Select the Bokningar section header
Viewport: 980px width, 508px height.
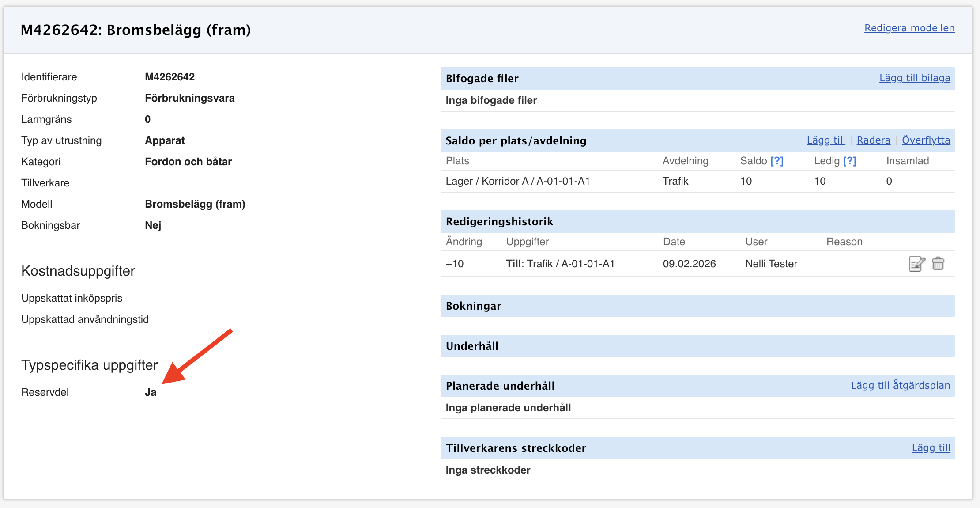473,306
